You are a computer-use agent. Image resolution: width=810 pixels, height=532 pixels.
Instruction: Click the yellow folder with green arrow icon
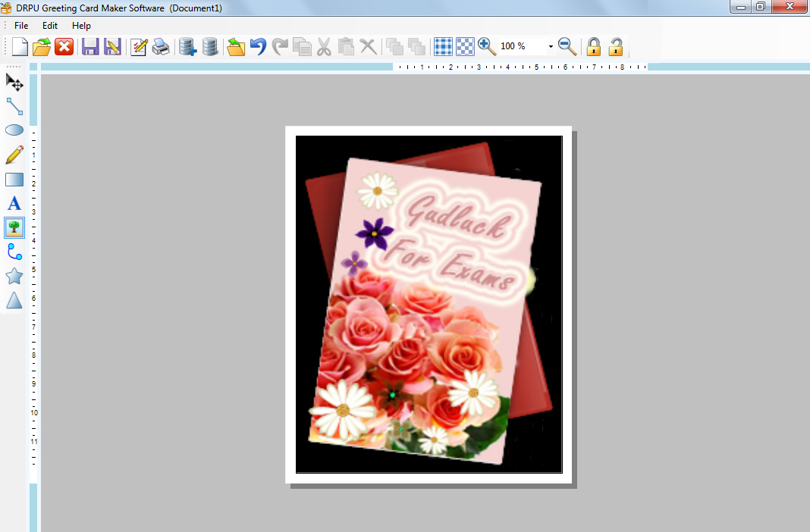[236, 46]
